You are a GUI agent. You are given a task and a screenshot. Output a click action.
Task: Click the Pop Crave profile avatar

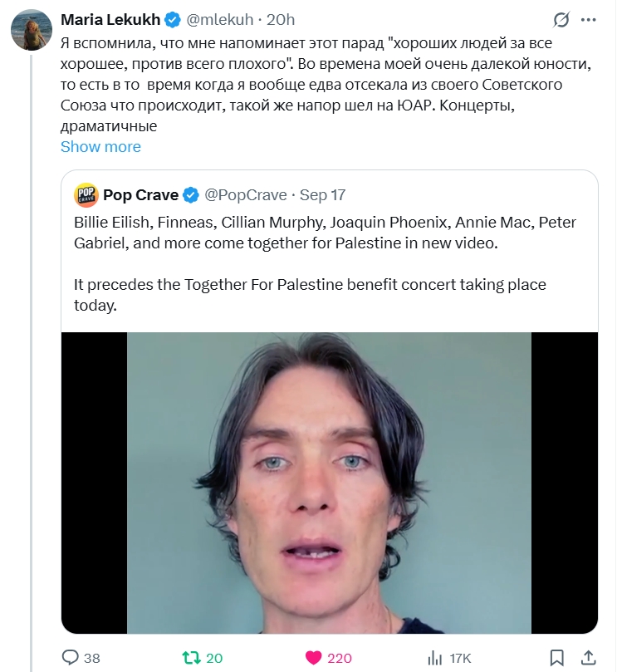coord(86,195)
